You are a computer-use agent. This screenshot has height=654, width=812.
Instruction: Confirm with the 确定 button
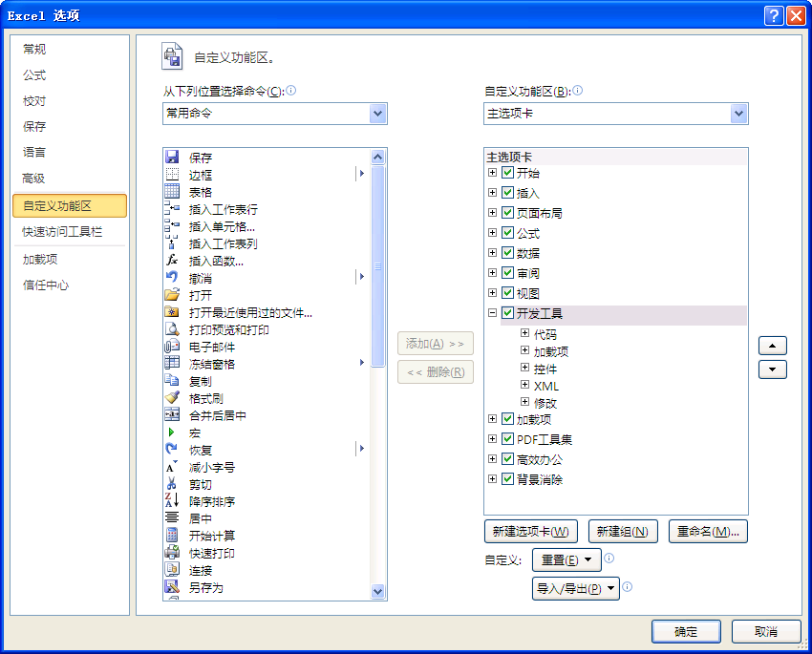[686, 631]
